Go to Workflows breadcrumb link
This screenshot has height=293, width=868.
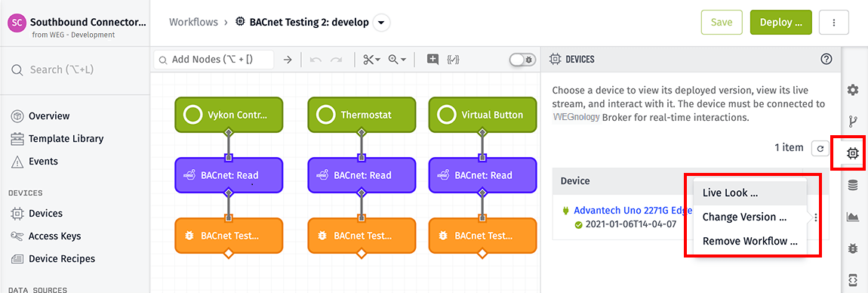[192, 23]
